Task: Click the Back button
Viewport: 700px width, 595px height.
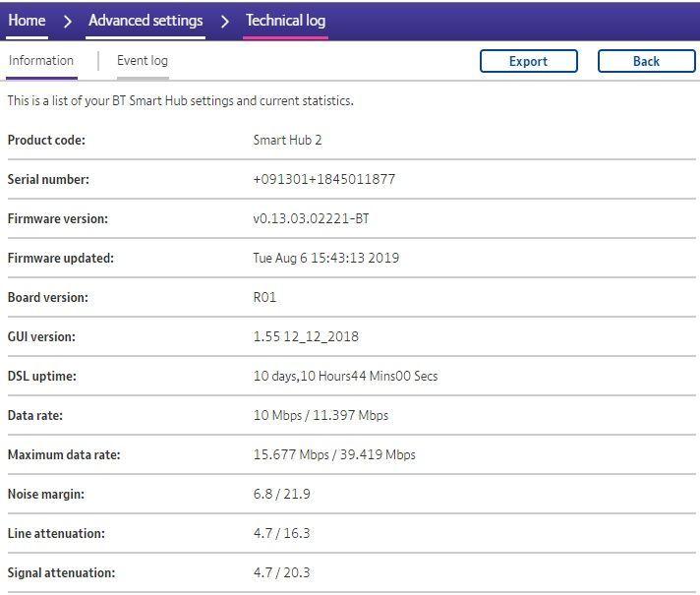Action: [646, 61]
